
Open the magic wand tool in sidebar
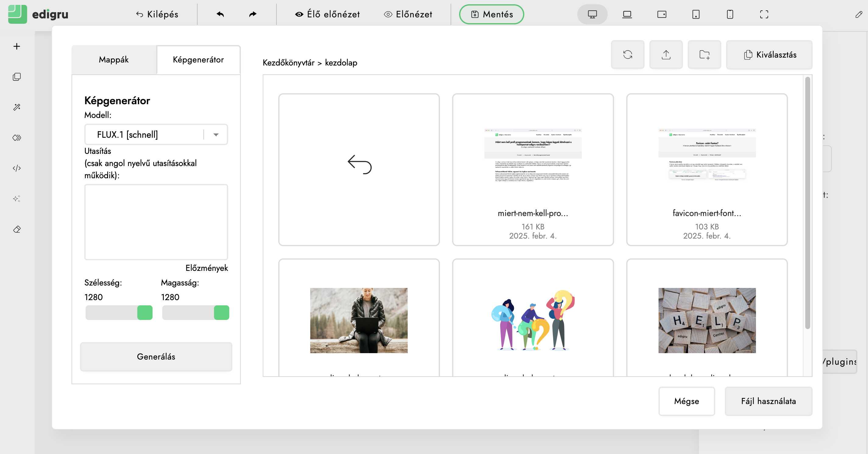coord(17,107)
